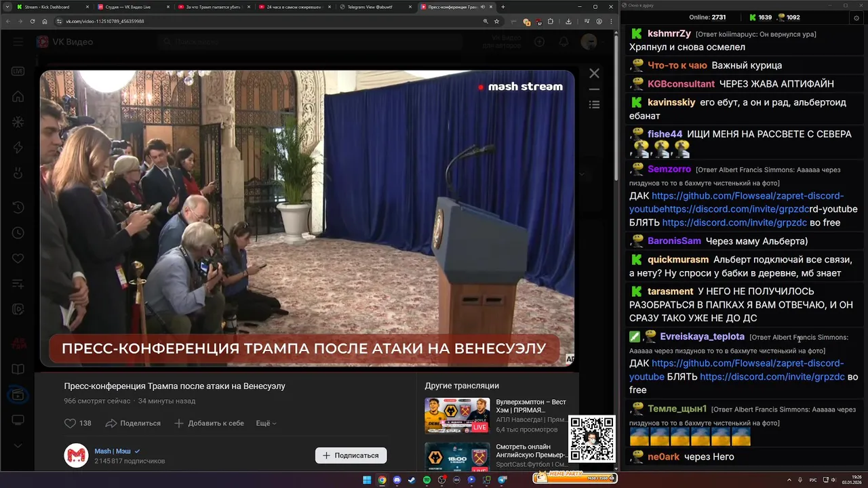Switch to the За что Трамп пытается убить tab
Image resolution: width=868 pixels, height=488 pixels.
[213, 7]
